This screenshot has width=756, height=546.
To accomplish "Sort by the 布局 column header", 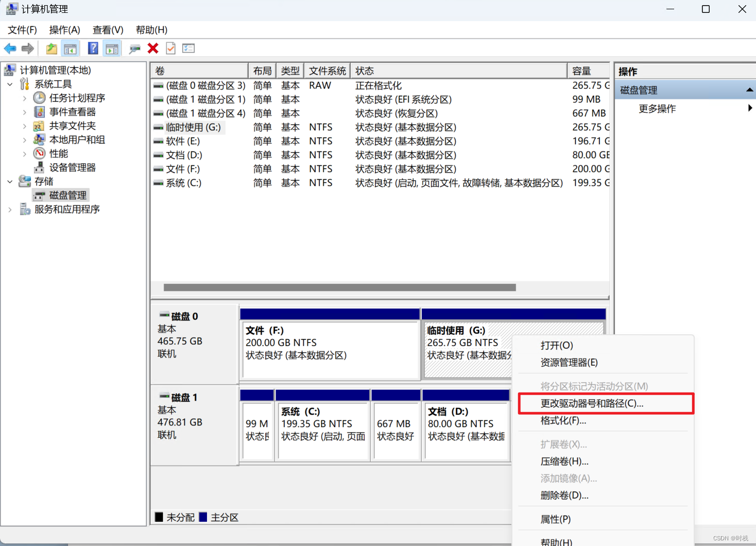I will point(262,71).
